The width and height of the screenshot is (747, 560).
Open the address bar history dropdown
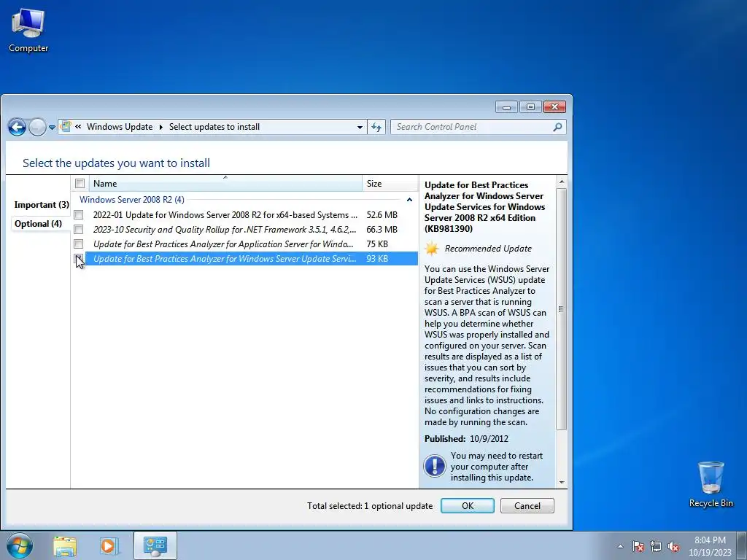360,127
